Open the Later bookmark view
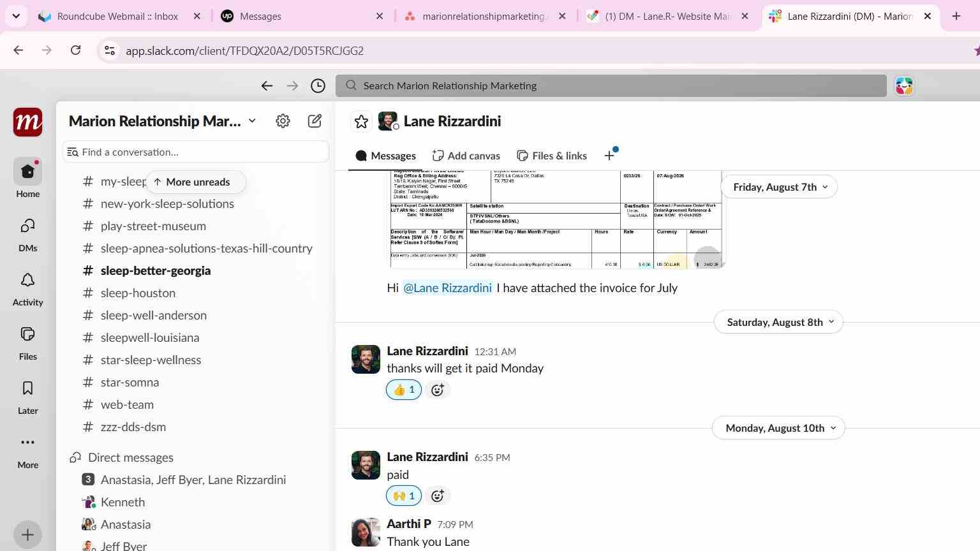 (27, 397)
